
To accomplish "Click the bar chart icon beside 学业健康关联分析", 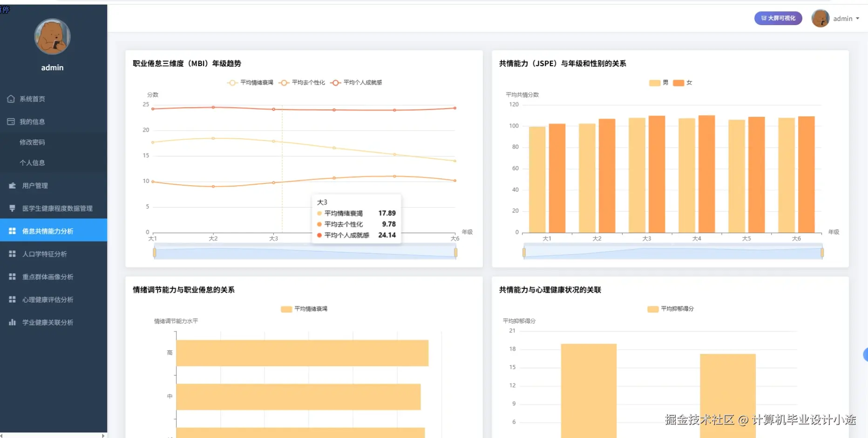I will tap(13, 322).
